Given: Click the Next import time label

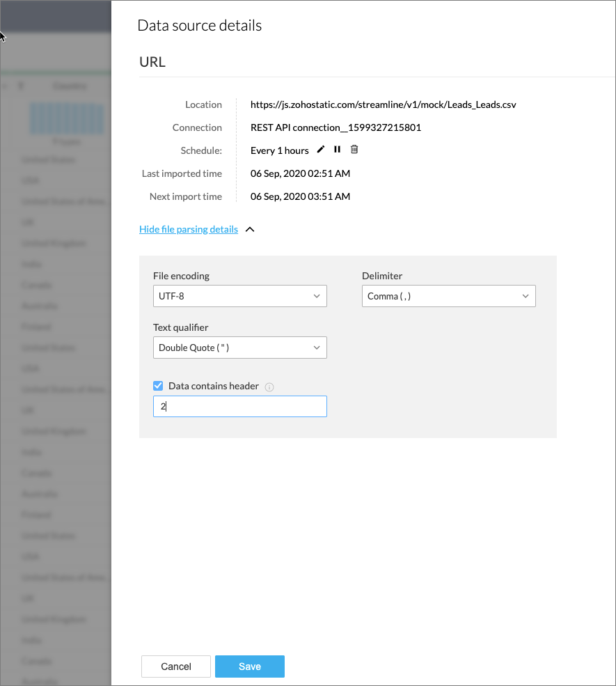Looking at the screenshot, I should click(x=186, y=196).
